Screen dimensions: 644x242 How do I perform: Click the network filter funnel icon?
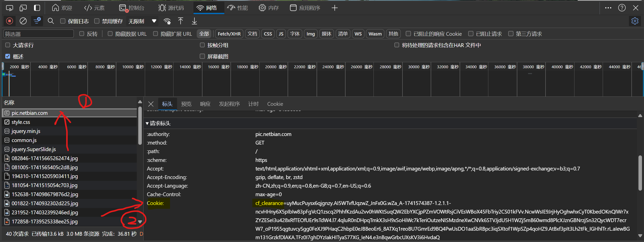(37, 21)
